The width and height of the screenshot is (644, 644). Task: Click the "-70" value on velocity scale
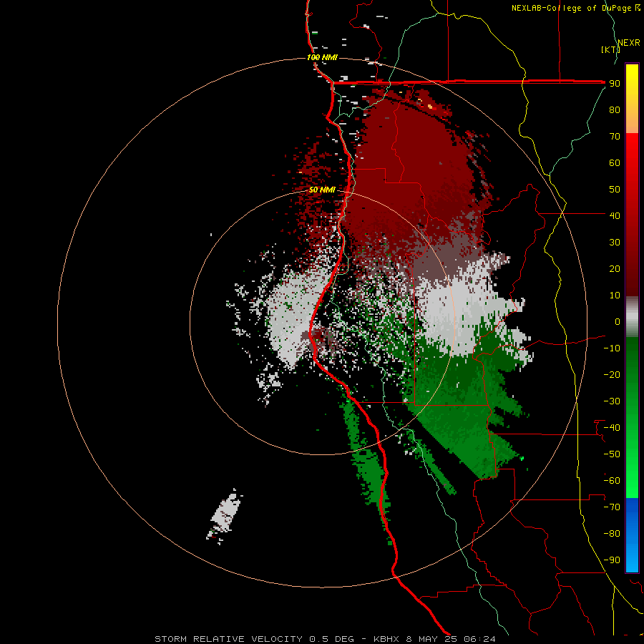612,507
